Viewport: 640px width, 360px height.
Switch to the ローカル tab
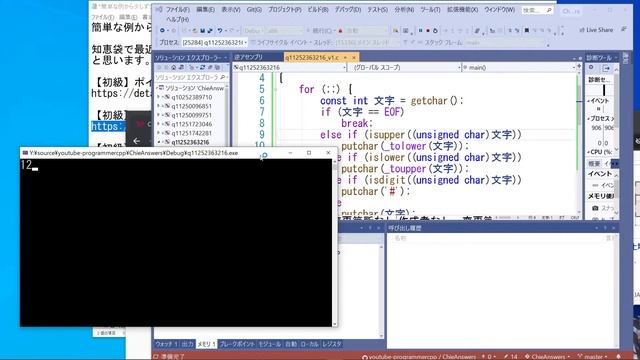coord(309,344)
